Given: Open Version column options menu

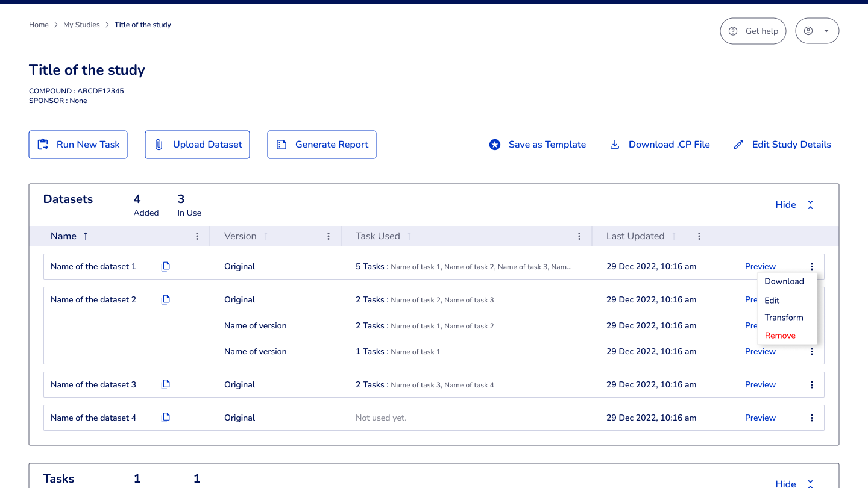Looking at the screenshot, I should [329, 236].
